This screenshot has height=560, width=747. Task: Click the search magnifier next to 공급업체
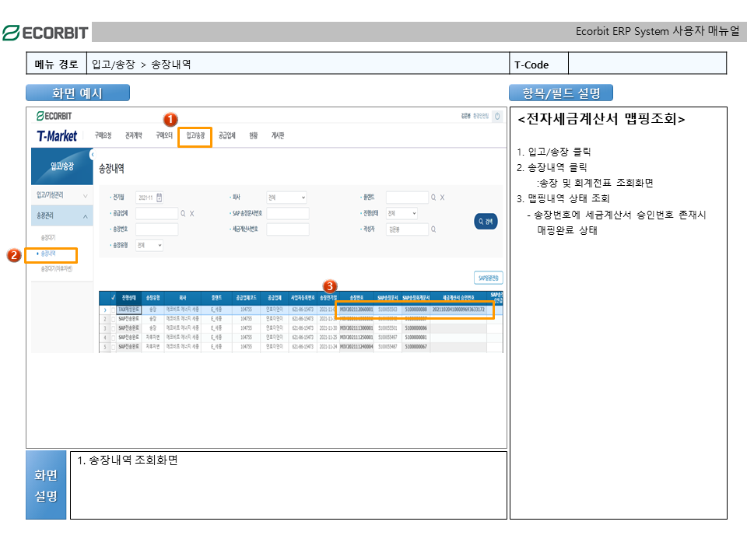point(184,213)
